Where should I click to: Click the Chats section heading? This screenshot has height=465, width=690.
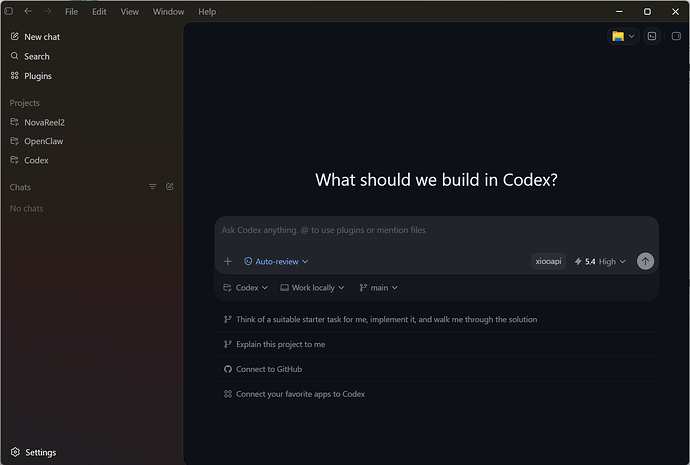(20, 187)
